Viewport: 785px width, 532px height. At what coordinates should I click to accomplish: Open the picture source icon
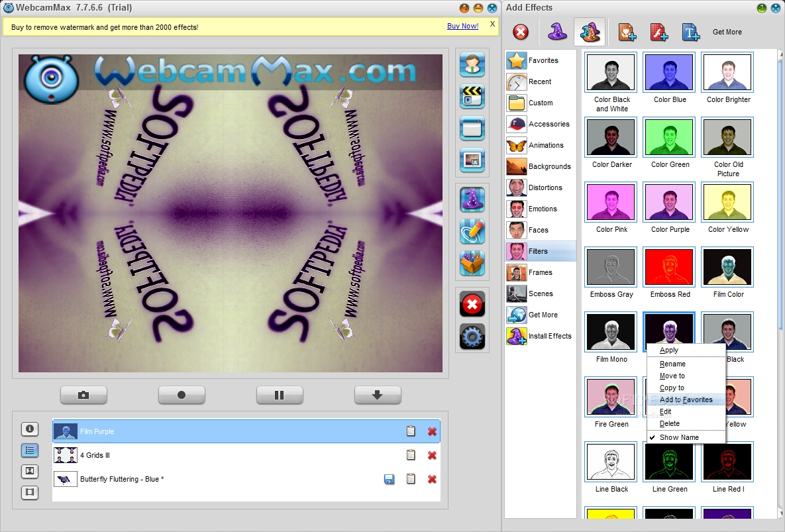point(472,160)
